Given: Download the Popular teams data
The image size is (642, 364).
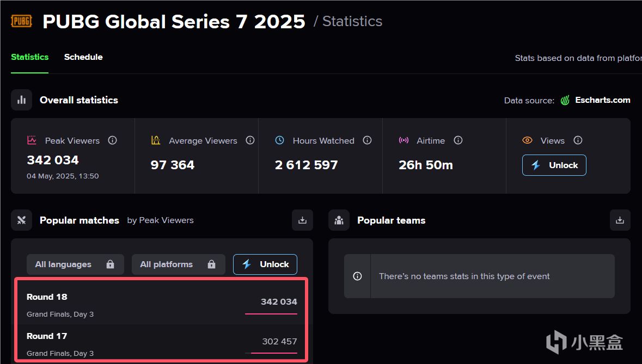Looking at the screenshot, I should pyautogui.click(x=620, y=220).
